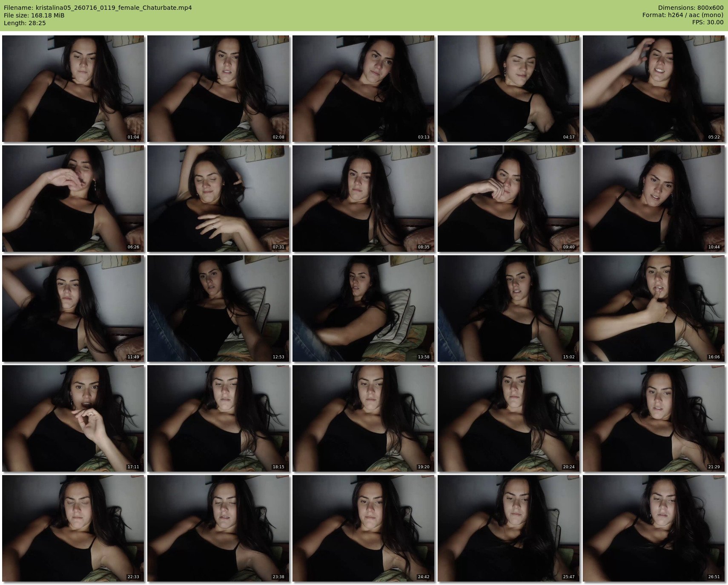The width and height of the screenshot is (728, 585).
Task: Click the thumbnail stamped 06:26
Action: [x=73, y=199]
